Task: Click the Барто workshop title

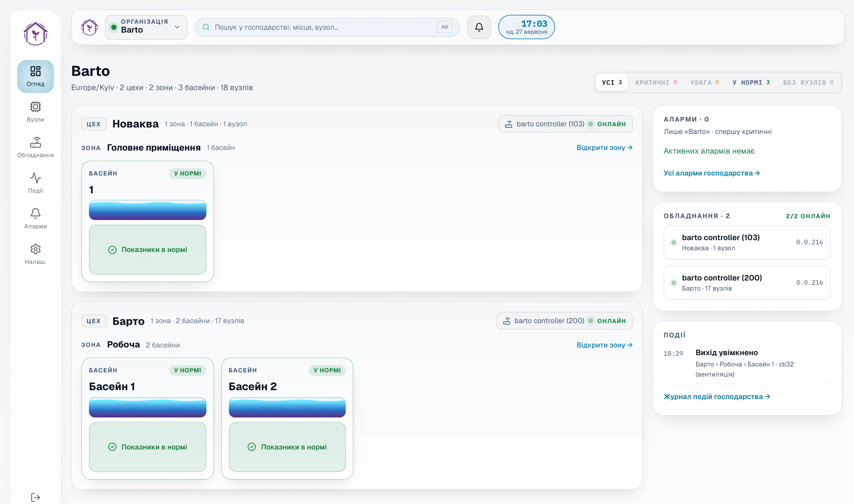Action: [x=128, y=321]
